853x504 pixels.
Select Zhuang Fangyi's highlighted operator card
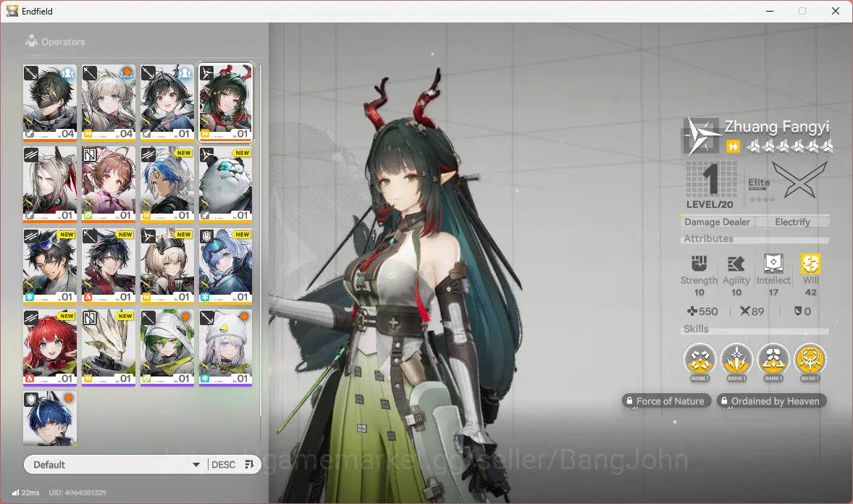(x=225, y=103)
